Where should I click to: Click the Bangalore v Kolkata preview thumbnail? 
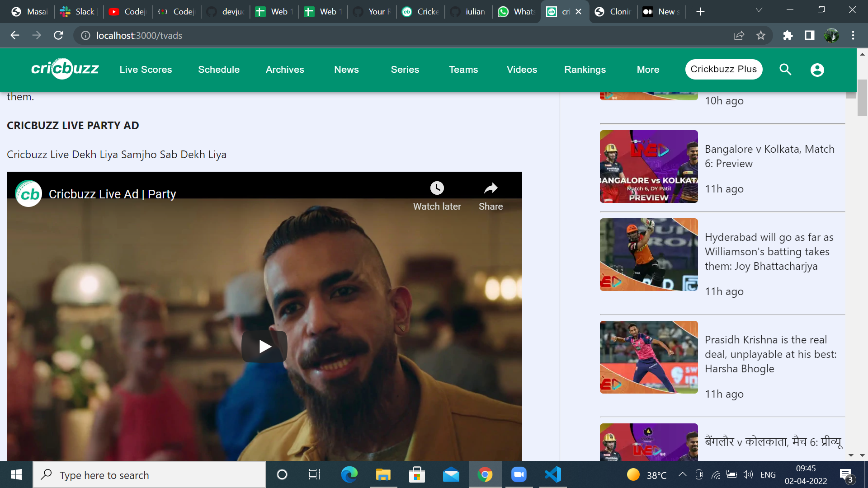(x=649, y=166)
